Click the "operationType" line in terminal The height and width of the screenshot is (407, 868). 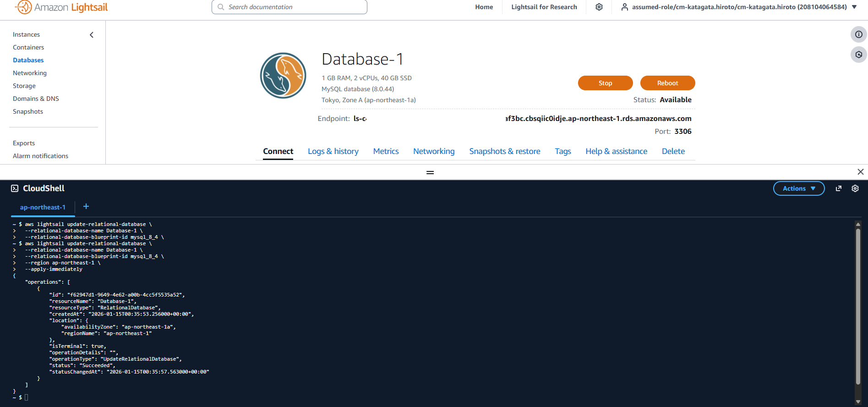[115, 359]
